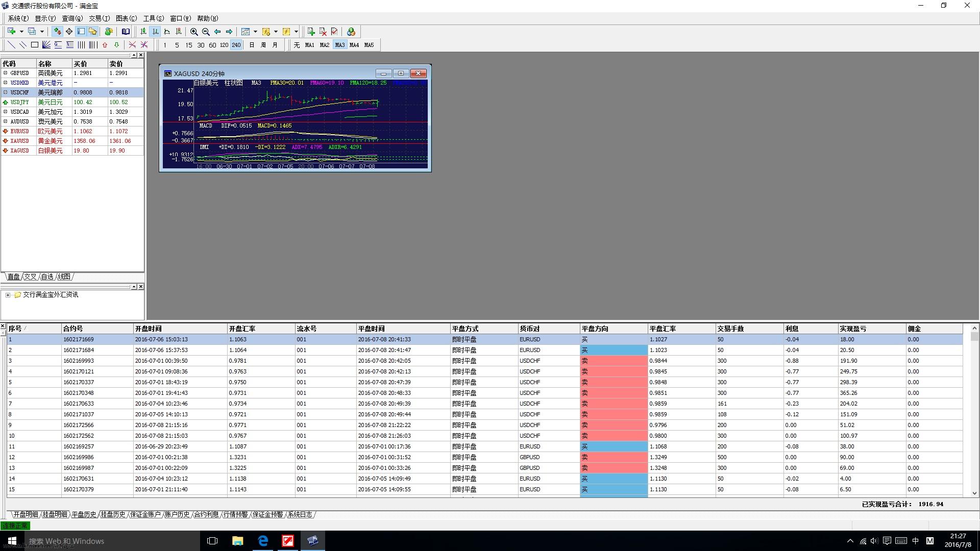The image size is (980, 551).
Task: Select the candlestick chart type icon
Action: click(x=143, y=32)
